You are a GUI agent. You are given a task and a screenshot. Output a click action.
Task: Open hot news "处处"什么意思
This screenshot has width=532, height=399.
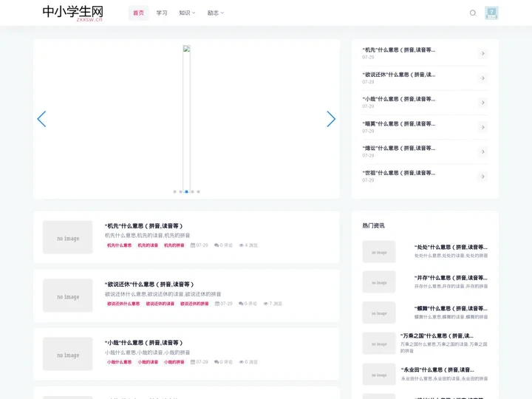coord(451,247)
